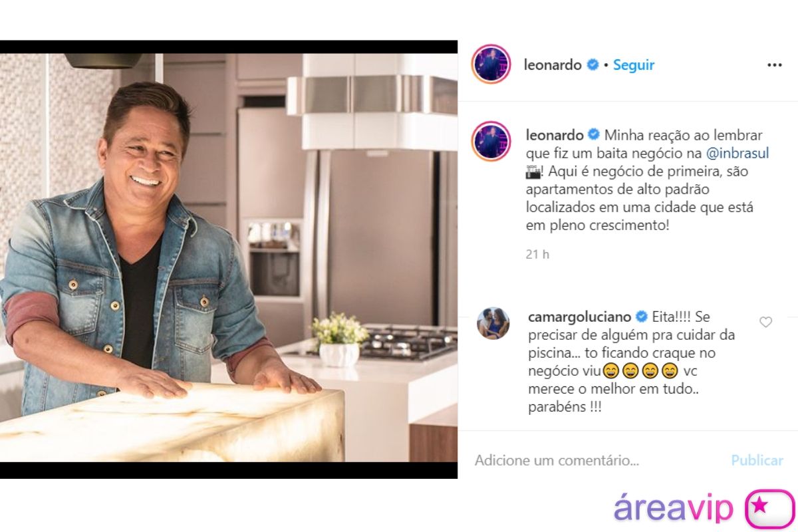Click the Seguir follow button

(634, 65)
